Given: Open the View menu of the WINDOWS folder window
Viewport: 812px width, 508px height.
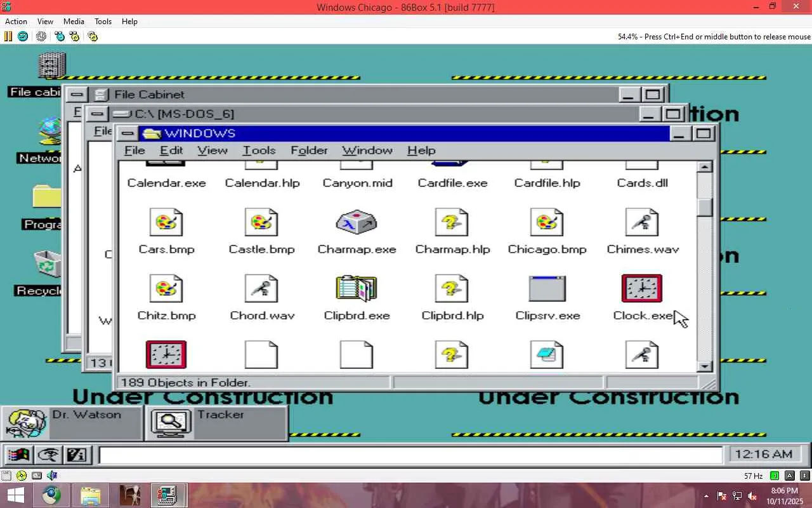Looking at the screenshot, I should point(213,150).
